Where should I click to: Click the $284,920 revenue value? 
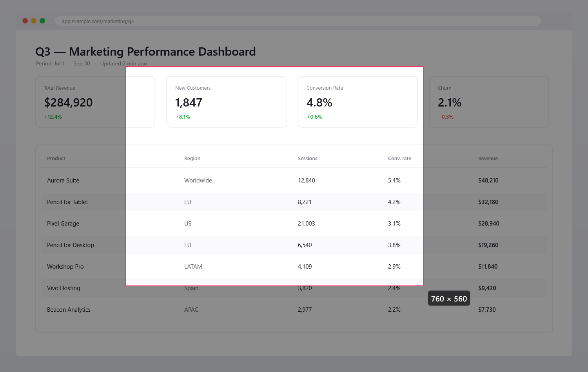pyautogui.click(x=69, y=103)
